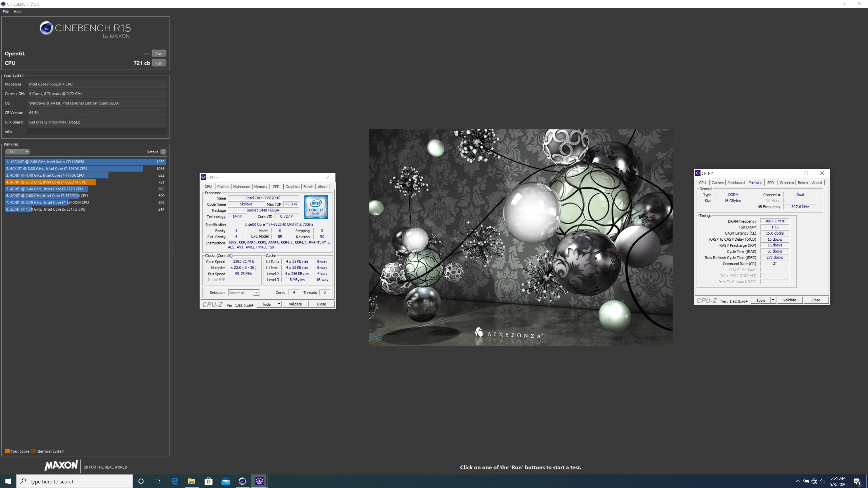
Task: Open the File menu in Cinebench
Action: [6, 12]
